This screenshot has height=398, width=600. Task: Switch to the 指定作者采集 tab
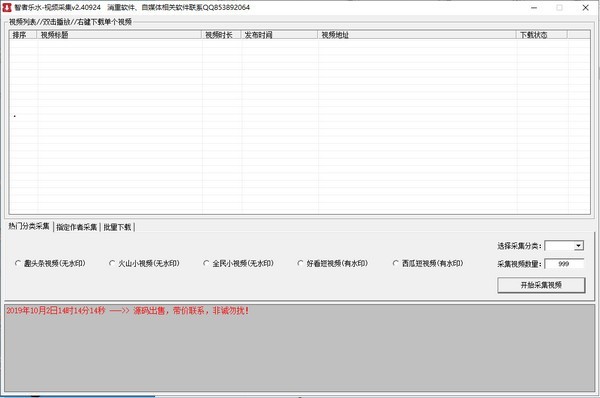77,227
